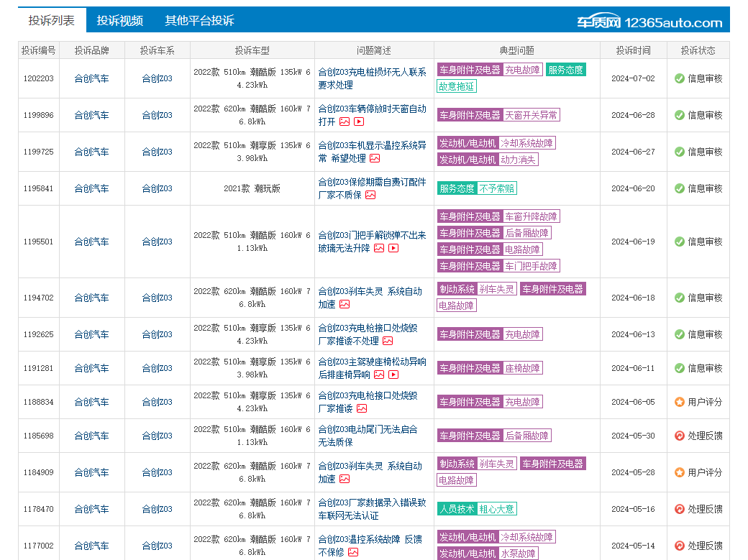Click complaint number 1195501
The width and height of the screenshot is (748, 560).
coord(39,242)
